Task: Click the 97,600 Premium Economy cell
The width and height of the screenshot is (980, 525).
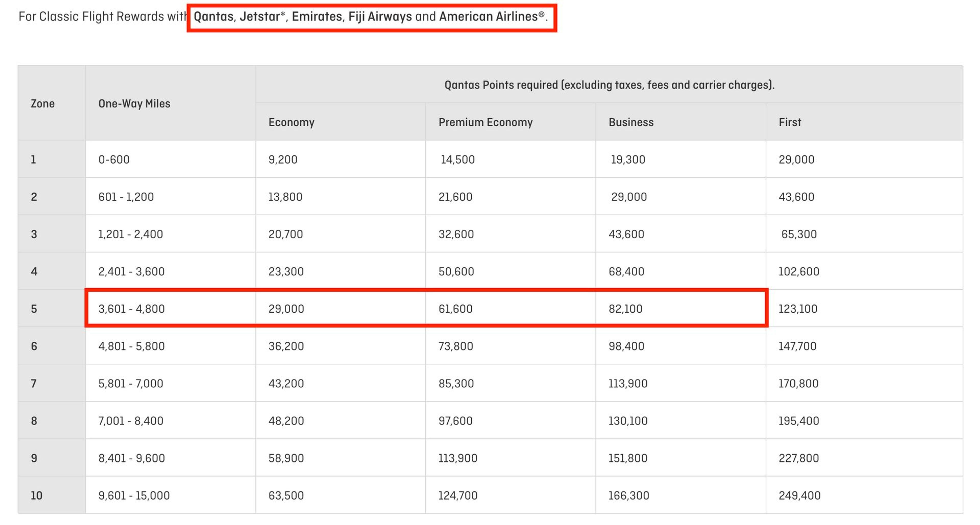Action: (x=510, y=420)
